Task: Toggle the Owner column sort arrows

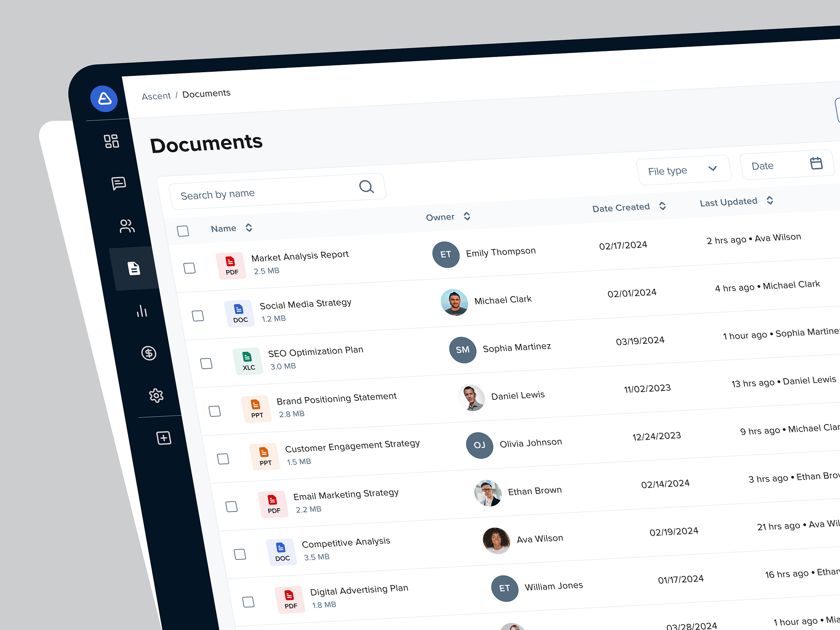Action: click(x=466, y=216)
